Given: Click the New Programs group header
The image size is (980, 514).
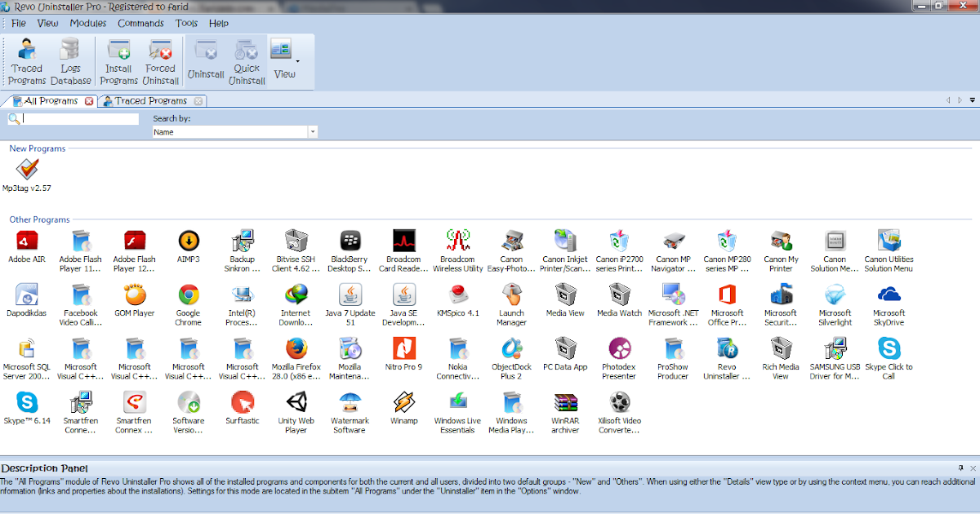Looking at the screenshot, I should coord(37,148).
